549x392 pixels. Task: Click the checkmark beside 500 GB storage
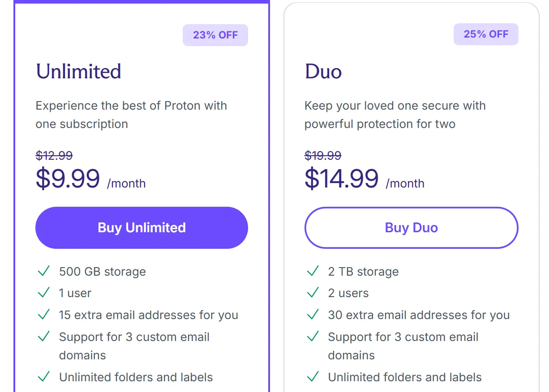(44, 271)
